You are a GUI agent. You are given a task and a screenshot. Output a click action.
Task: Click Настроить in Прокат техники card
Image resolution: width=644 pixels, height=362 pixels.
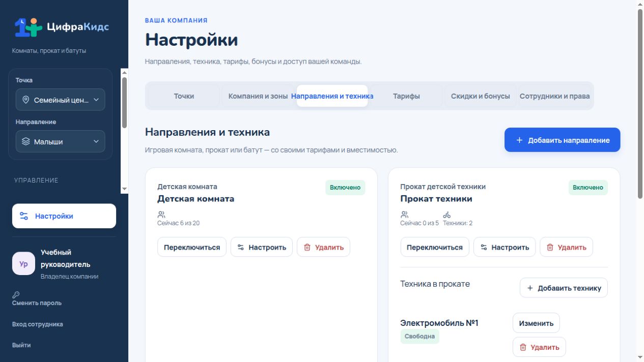pos(505,247)
